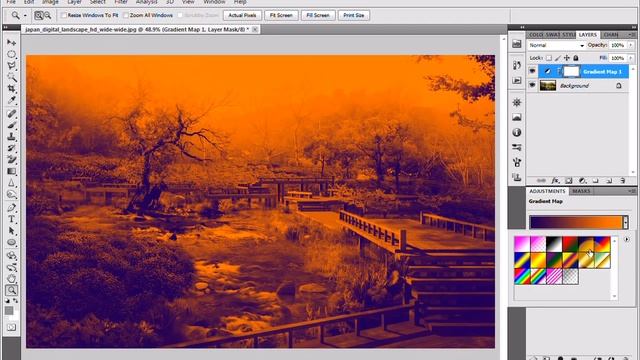Choose the rainbow spectrum gradient preset
The width and height of the screenshot is (640, 360).
click(522, 276)
